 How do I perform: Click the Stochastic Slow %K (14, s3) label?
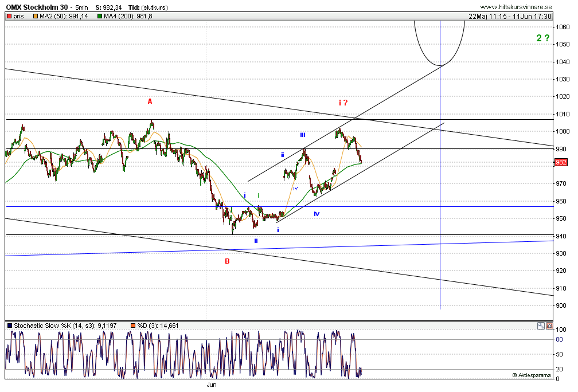65,326
